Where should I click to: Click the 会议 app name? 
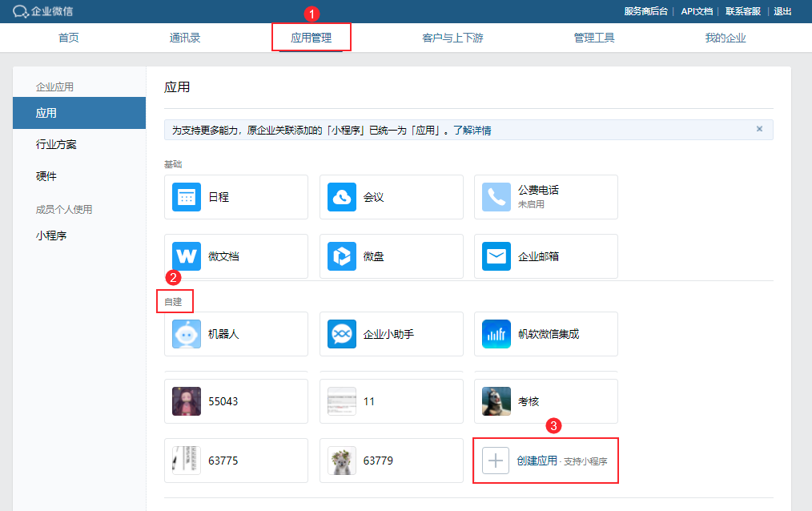click(373, 197)
